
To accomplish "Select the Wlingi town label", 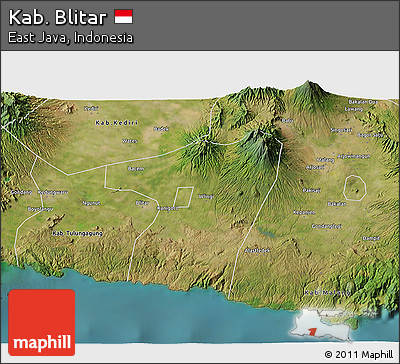I will [206, 196].
